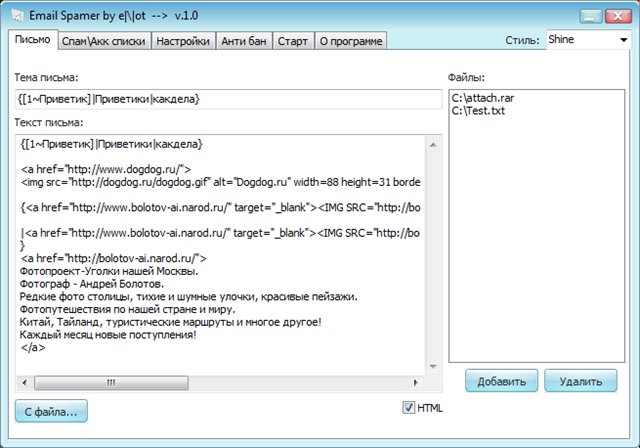Select C:\Test.txt in the files list

479,110
